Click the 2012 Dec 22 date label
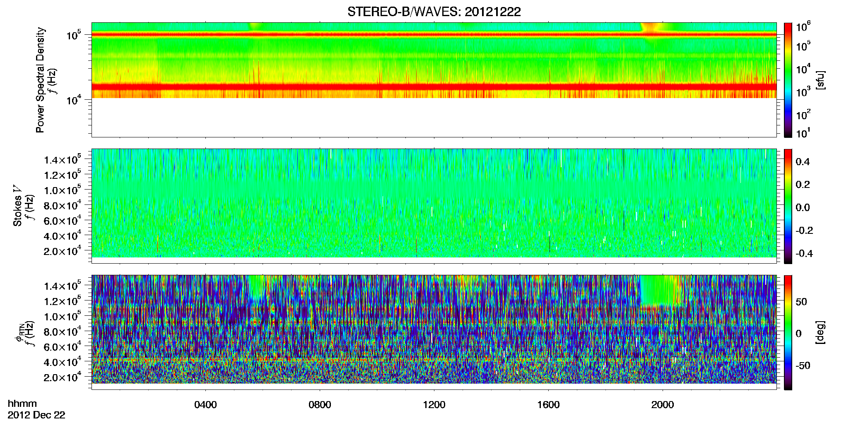Viewport: 868px width, 447px height. point(36,415)
